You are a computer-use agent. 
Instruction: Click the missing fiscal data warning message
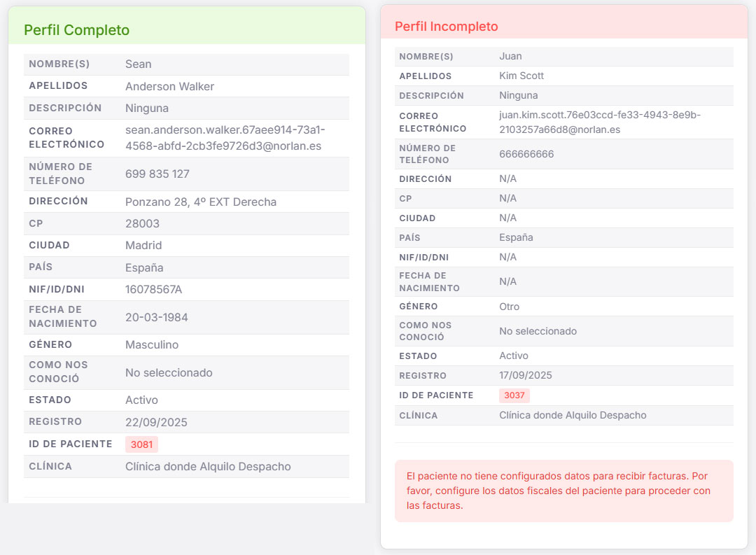click(563, 490)
